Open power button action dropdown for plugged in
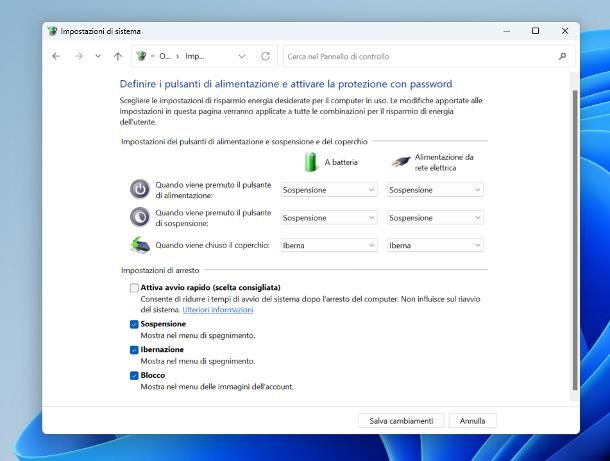Viewport: 610px width, 461px height. (x=435, y=190)
